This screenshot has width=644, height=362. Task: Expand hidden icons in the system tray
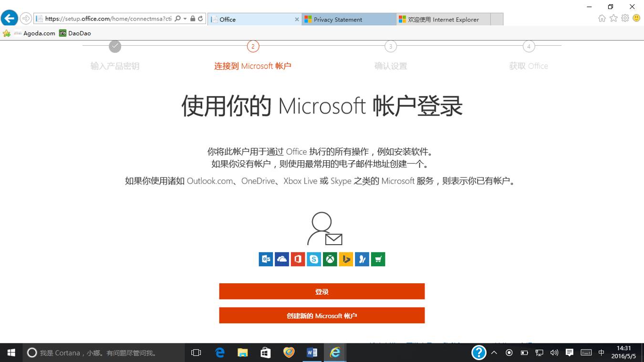(494, 352)
